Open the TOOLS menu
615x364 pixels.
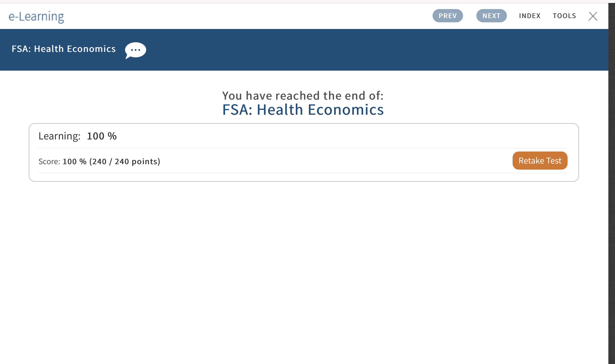(x=564, y=16)
